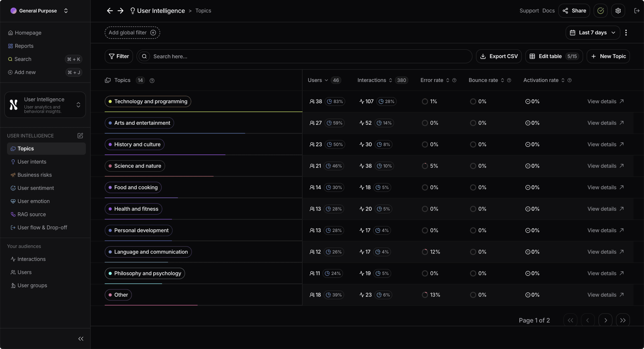
Task: Sort by Activation rate column
Action: point(563,80)
